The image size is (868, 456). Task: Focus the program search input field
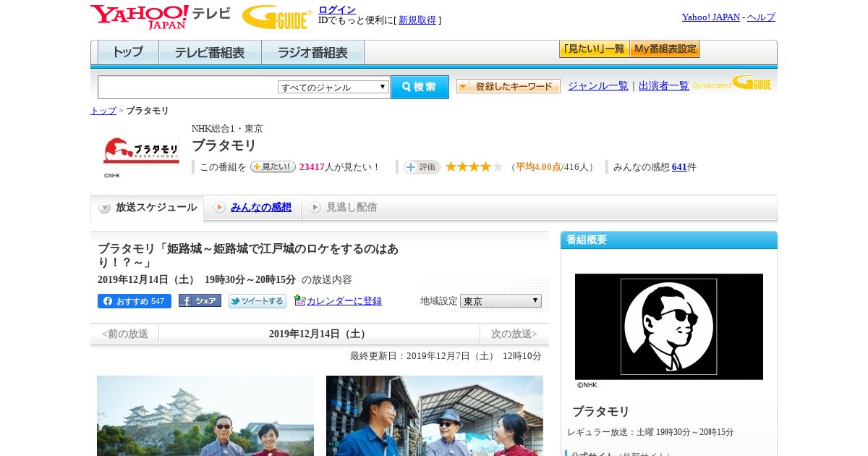[187, 87]
